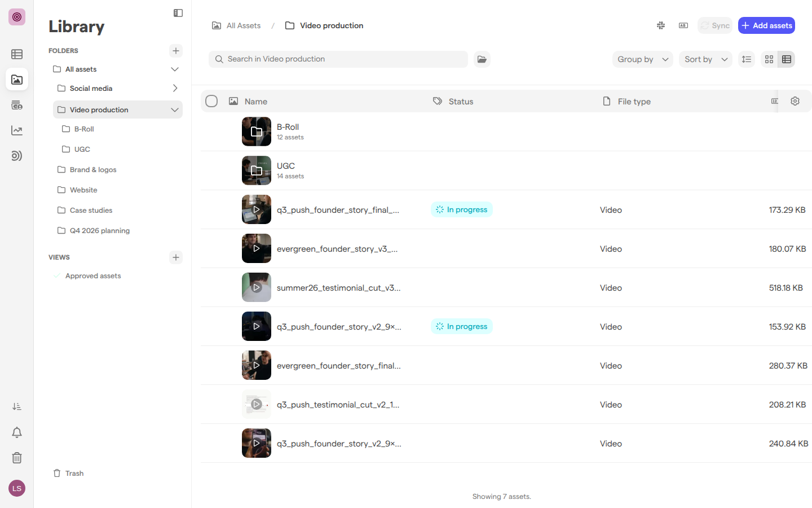The height and width of the screenshot is (508, 812).
Task: Click the app logo icon
Action: click(x=17, y=17)
